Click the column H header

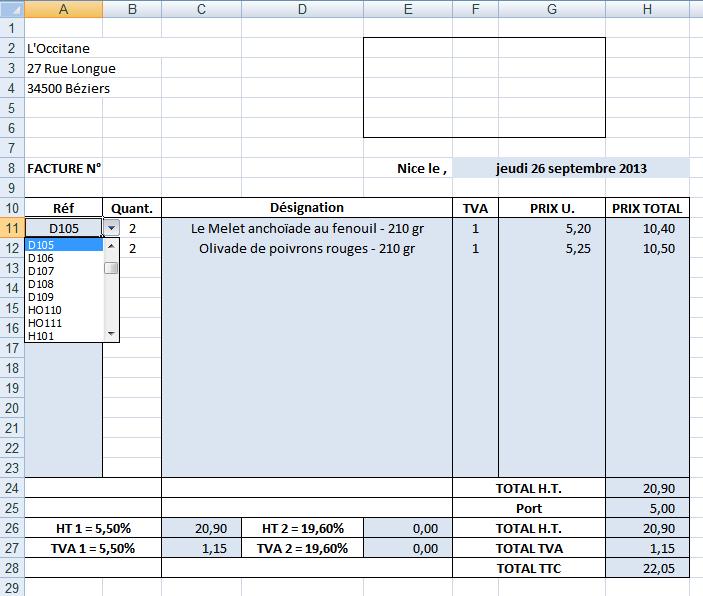pos(647,9)
